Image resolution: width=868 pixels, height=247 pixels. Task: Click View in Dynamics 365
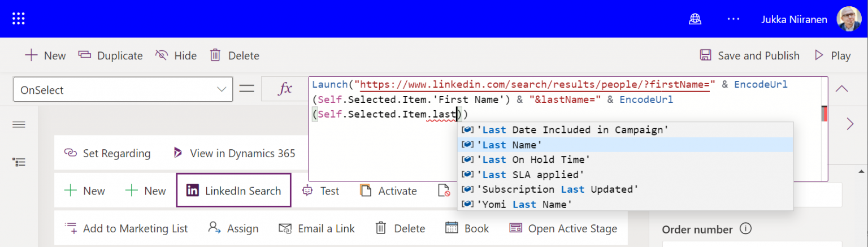[x=234, y=153]
